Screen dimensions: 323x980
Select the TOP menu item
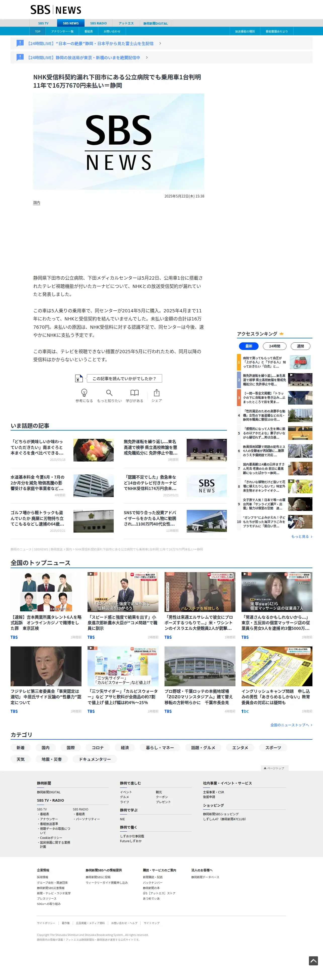tap(38, 31)
